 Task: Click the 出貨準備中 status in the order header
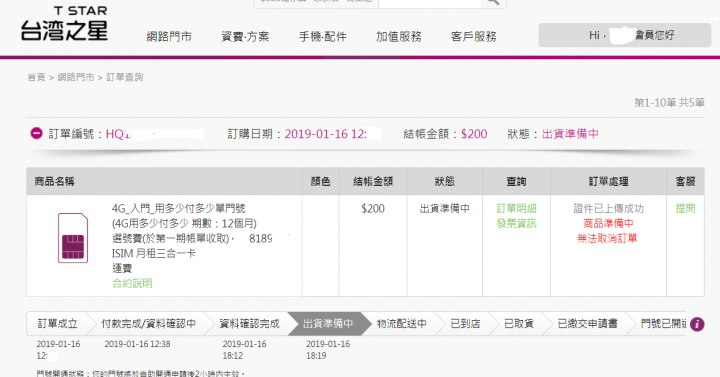(570, 134)
